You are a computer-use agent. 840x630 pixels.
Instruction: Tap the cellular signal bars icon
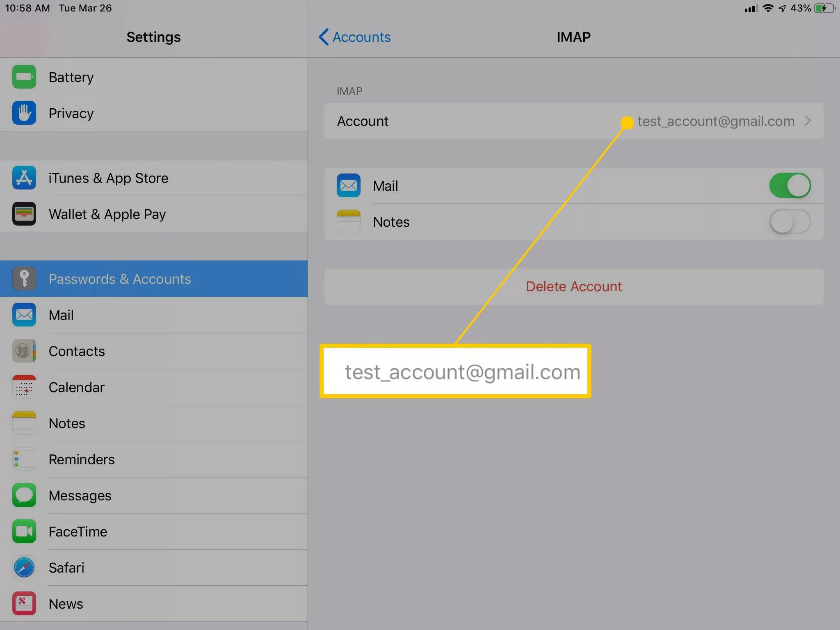[x=751, y=9]
